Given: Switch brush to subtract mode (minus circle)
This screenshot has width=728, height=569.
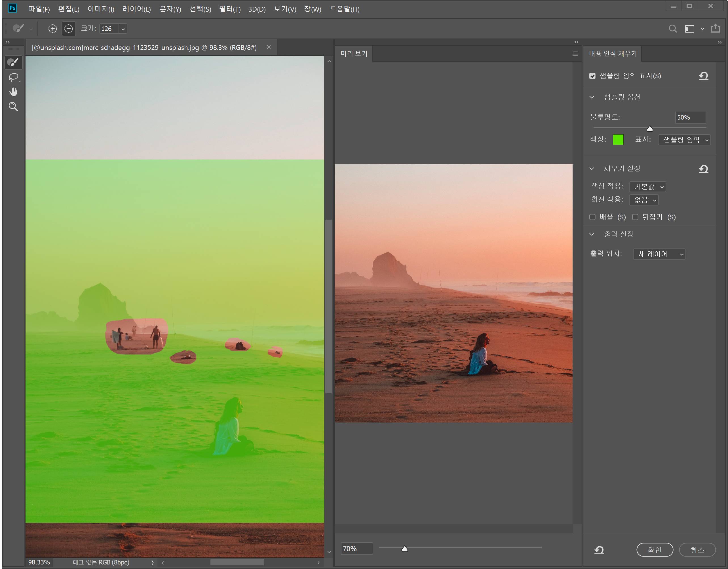Looking at the screenshot, I should click(69, 29).
